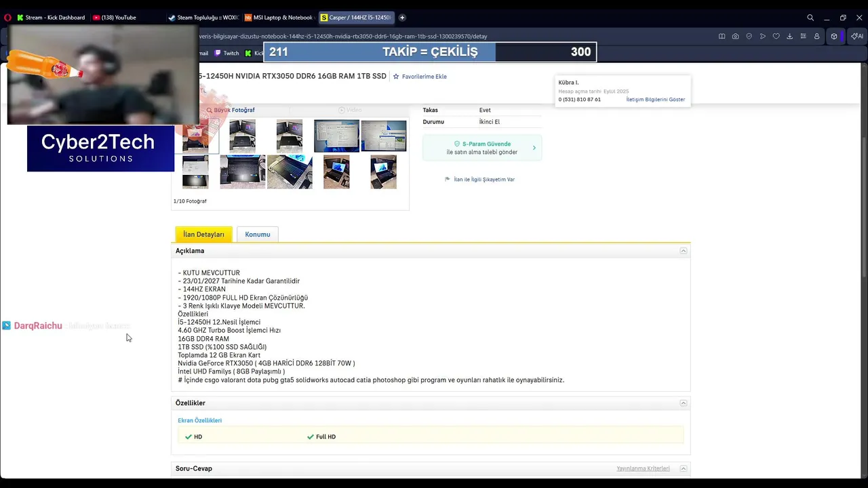This screenshot has width=868, height=488.
Task: Select last thumbnail in bottom row
Action: (x=384, y=171)
